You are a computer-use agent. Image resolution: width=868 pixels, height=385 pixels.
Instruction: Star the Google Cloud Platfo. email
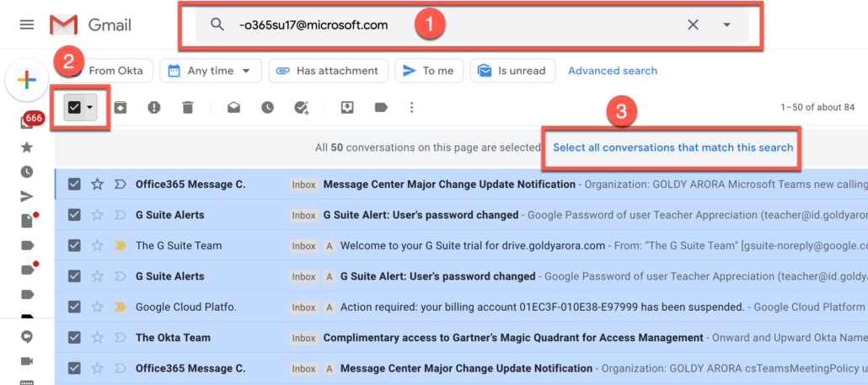pos(98,307)
